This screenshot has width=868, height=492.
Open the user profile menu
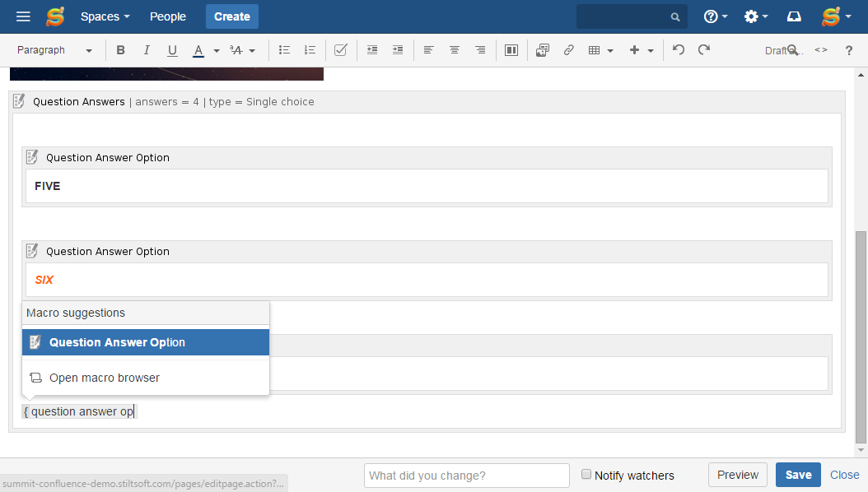click(836, 16)
